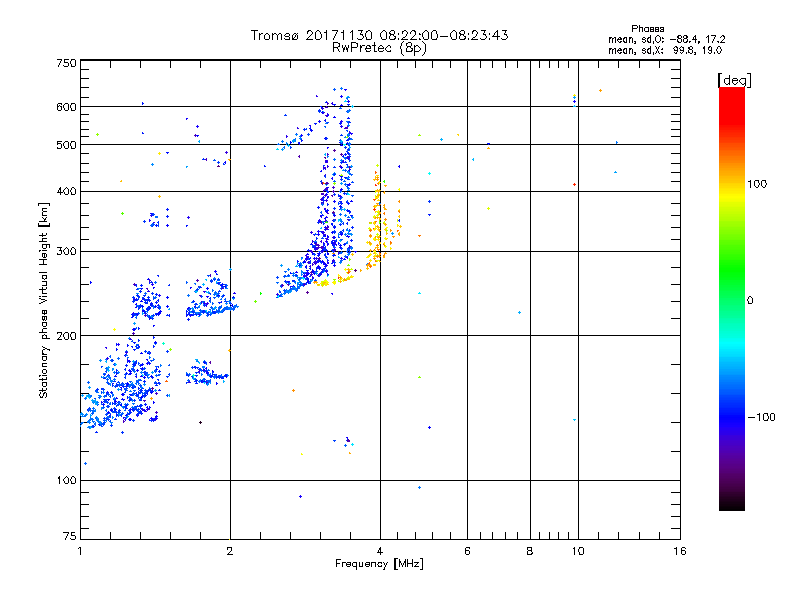800x600 pixels.
Task: Click the x-axis label '16'
Action: 680,551
